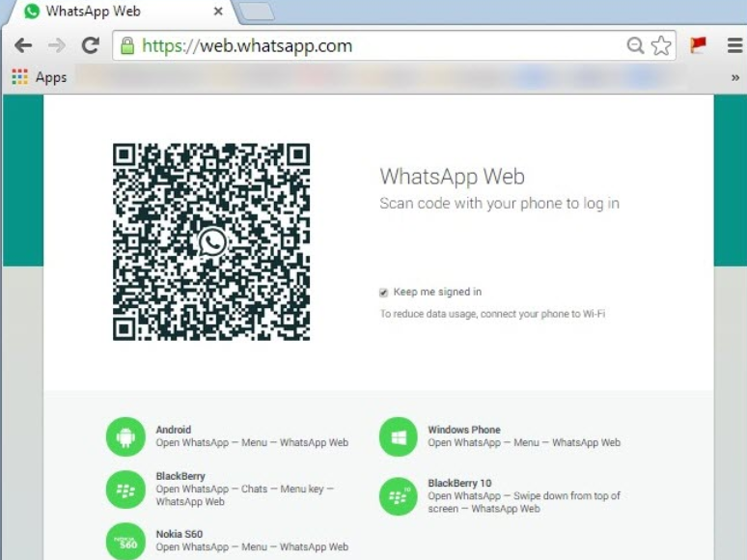This screenshot has height=560, width=747.
Task: Click the zoom magnifier icon in address bar
Action: (635, 45)
